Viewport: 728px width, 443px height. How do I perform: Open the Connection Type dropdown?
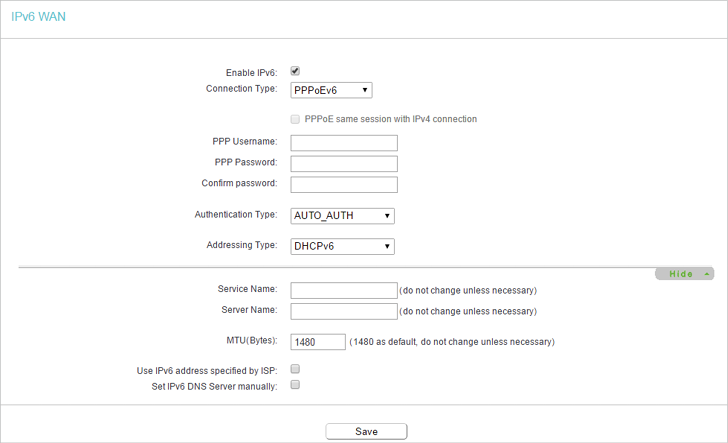pos(332,90)
